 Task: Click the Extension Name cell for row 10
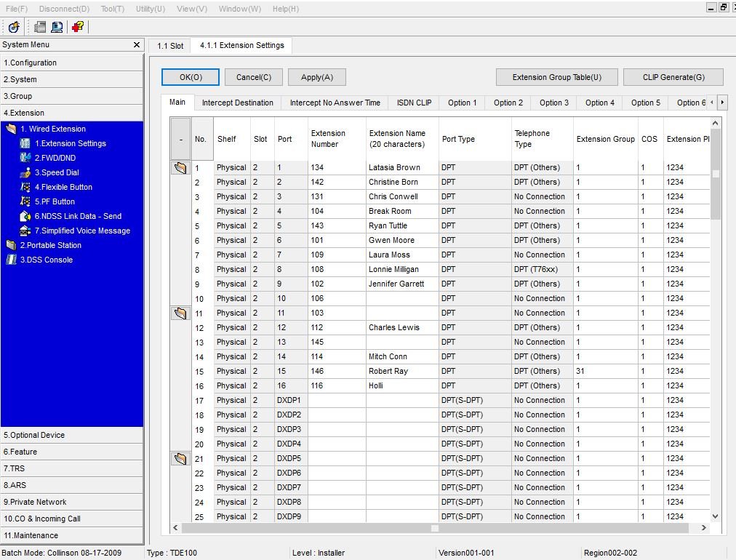(x=401, y=298)
